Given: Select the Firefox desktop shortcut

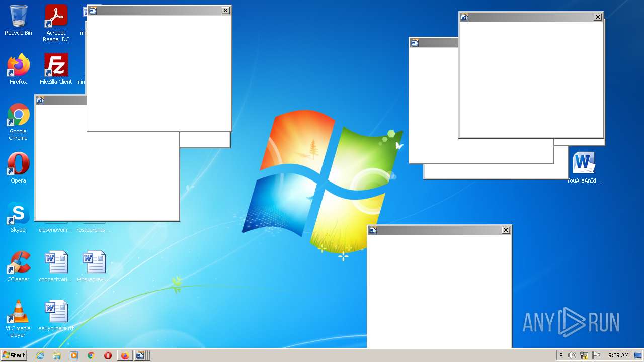Looking at the screenshot, I should [x=18, y=69].
